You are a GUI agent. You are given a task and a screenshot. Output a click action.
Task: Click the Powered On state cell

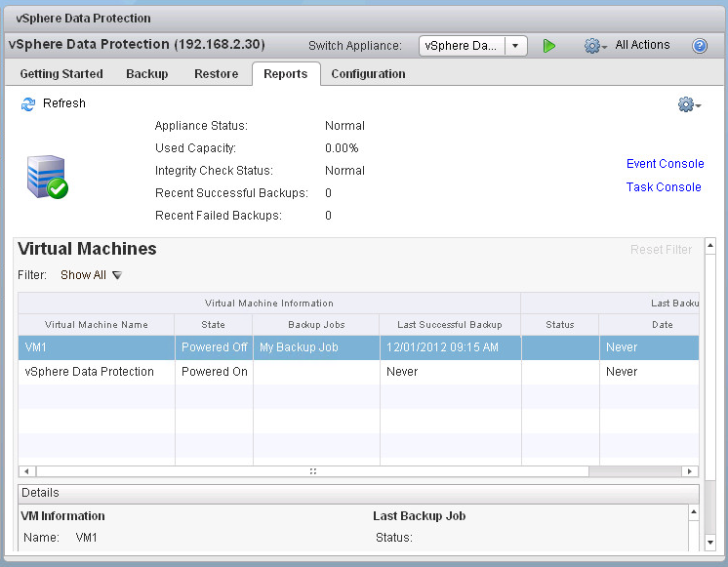214,372
